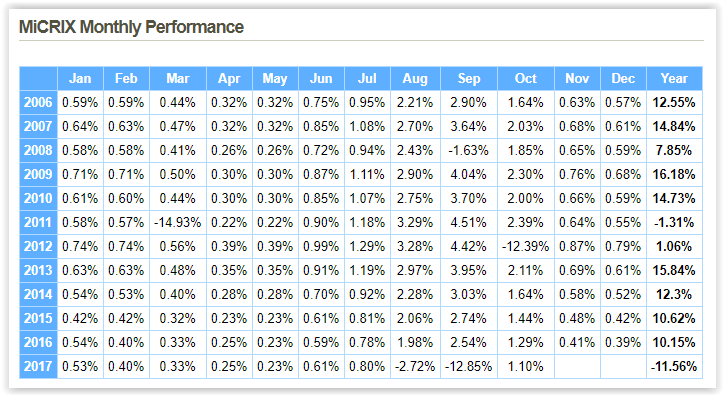Select the 2017 row label
This screenshot has height=396, width=724.
coord(38,366)
